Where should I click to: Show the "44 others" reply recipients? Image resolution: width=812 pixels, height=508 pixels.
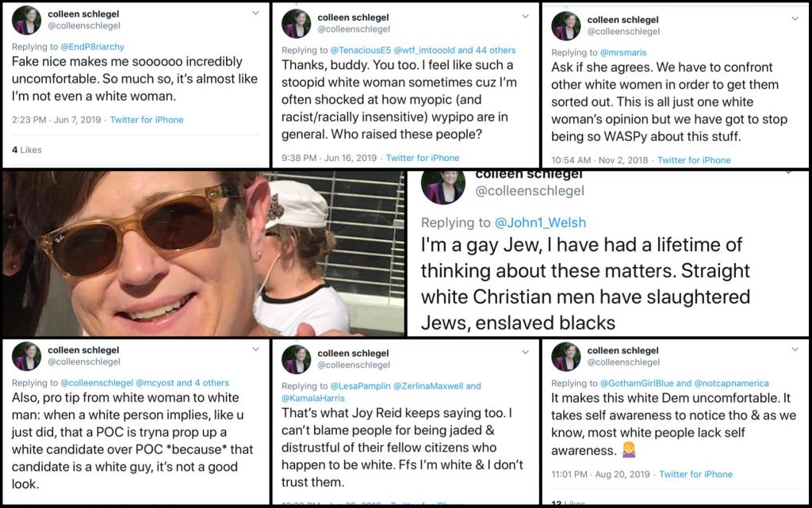[493, 50]
